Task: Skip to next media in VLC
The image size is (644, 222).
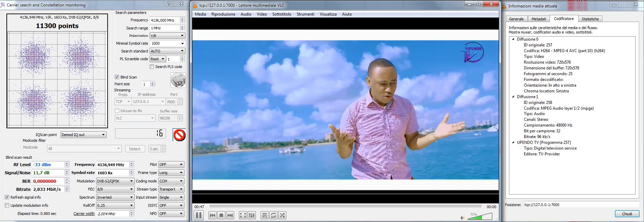Action: [230, 215]
